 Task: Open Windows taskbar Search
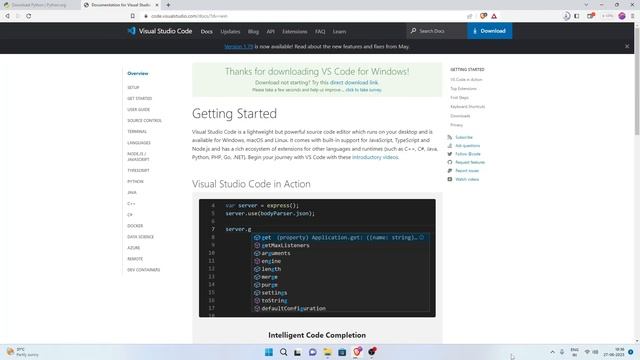283,352
